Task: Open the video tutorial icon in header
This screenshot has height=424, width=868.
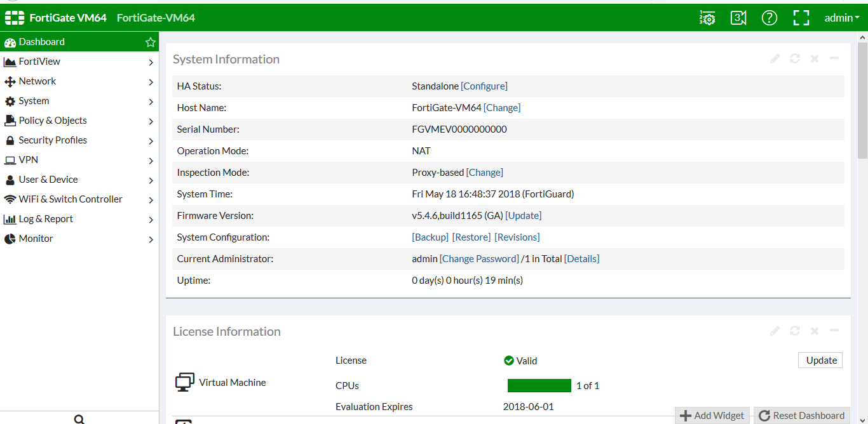Action: 738,18
